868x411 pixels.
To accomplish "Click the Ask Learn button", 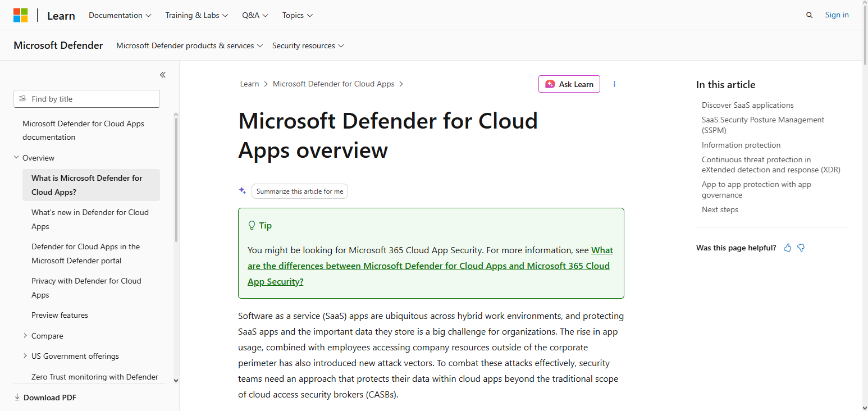I will click(569, 84).
